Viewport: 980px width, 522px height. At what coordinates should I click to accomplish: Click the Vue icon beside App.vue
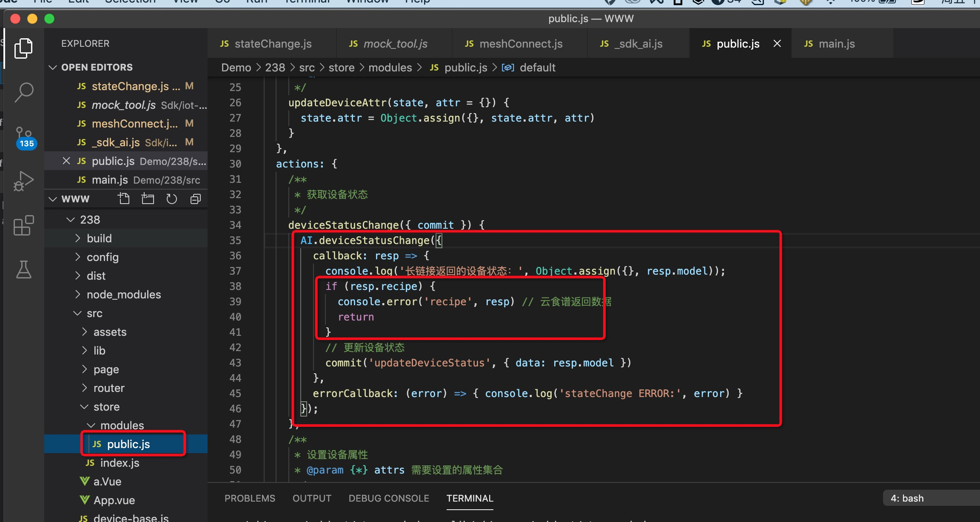85,500
